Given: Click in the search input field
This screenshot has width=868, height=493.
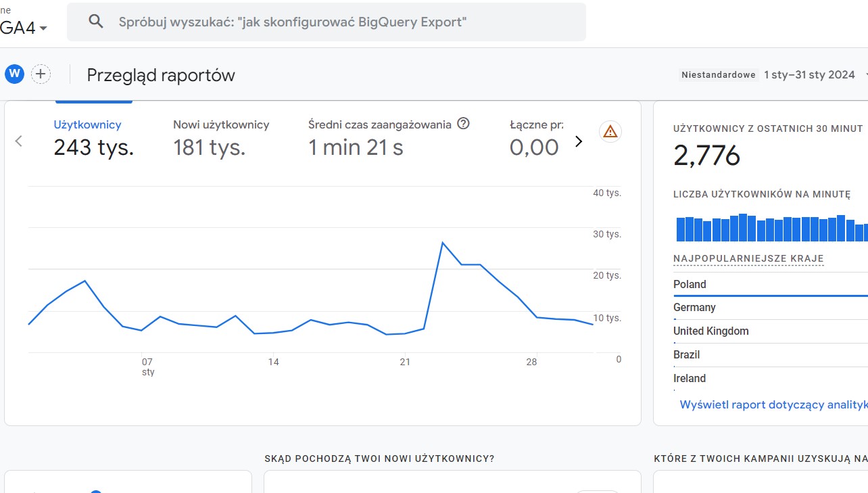Looking at the screenshot, I should [x=338, y=22].
